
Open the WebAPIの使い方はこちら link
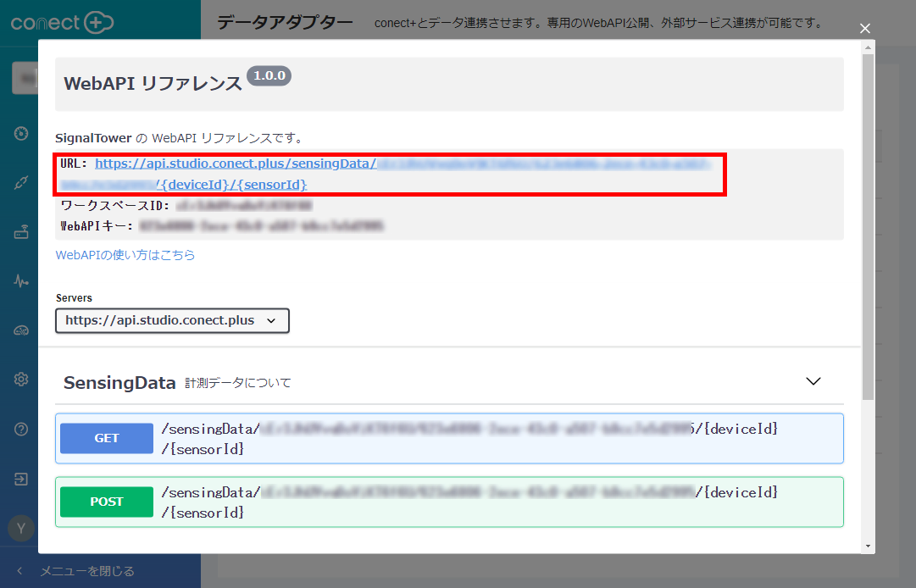(x=125, y=254)
